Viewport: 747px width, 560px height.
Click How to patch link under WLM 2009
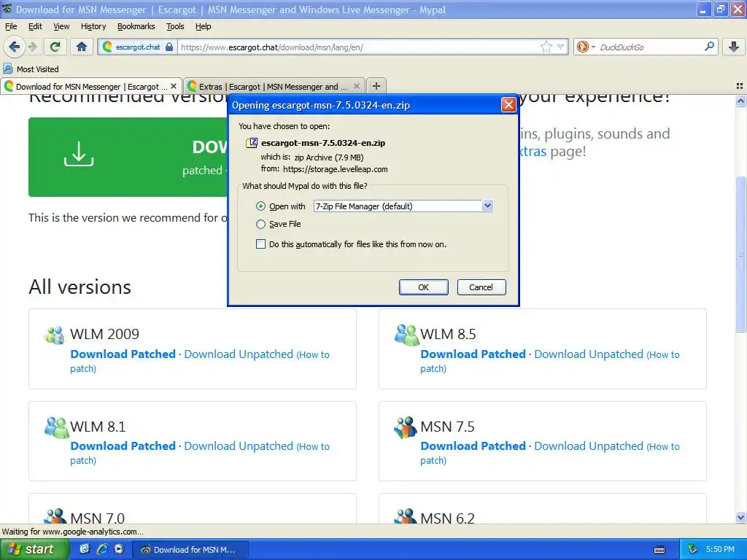(x=314, y=355)
